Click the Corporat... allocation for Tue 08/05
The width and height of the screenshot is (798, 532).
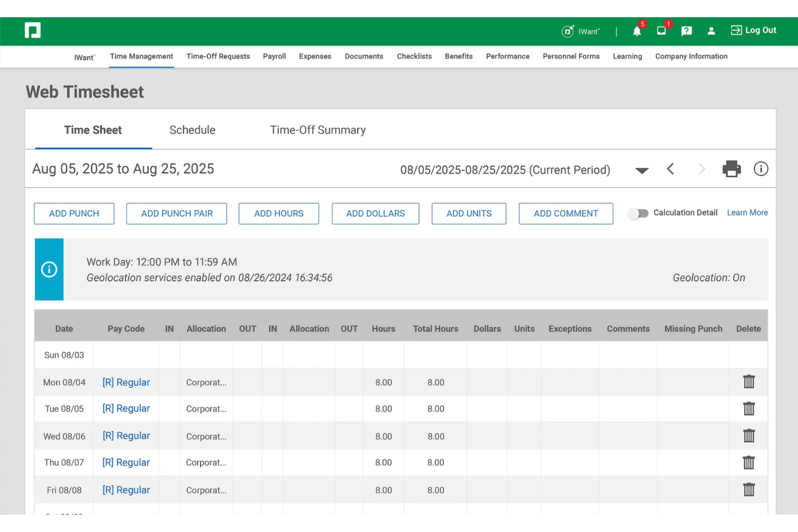pyautogui.click(x=207, y=409)
